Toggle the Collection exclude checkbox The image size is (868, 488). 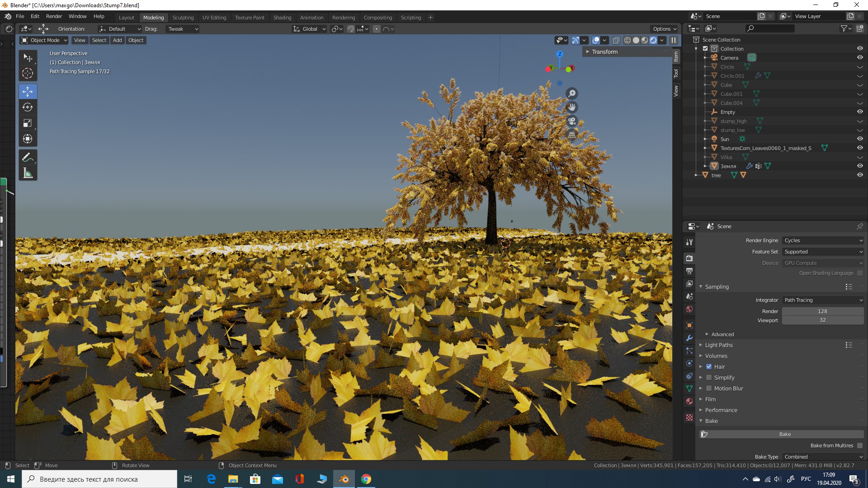click(x=705, y=48)
